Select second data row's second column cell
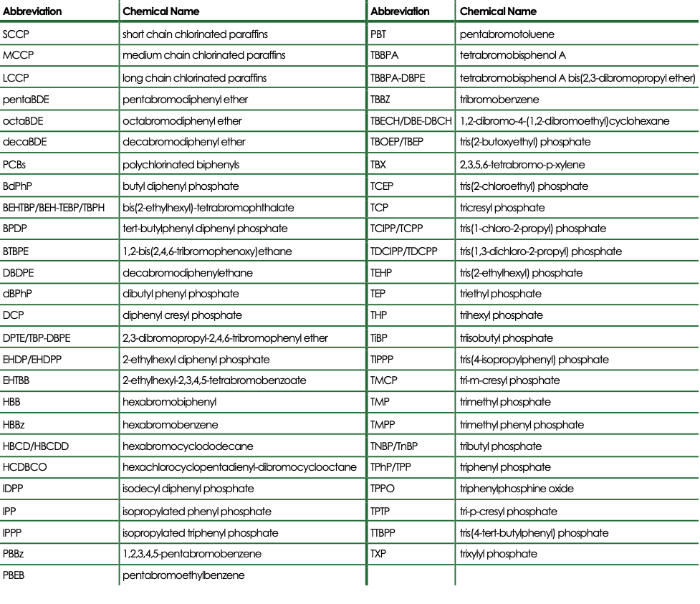Viewport: 700px width, 604px height. click(242, 55)
